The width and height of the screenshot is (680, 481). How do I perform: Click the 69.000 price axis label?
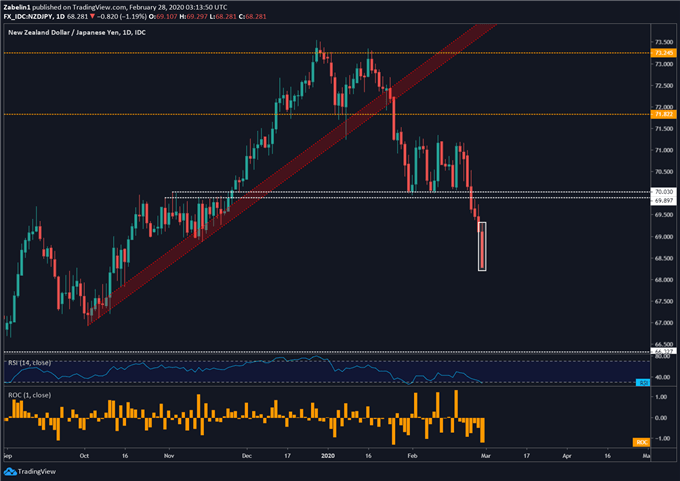664,236
